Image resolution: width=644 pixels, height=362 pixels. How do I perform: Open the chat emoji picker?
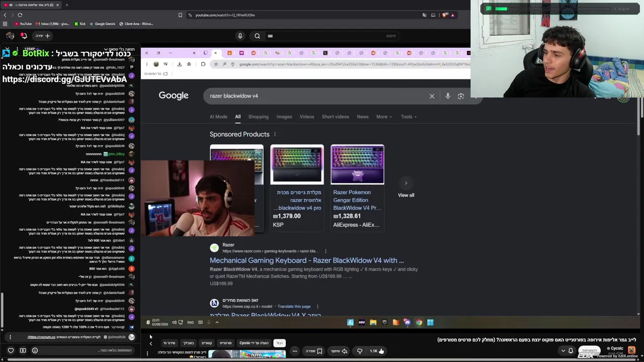pos(35,350)
